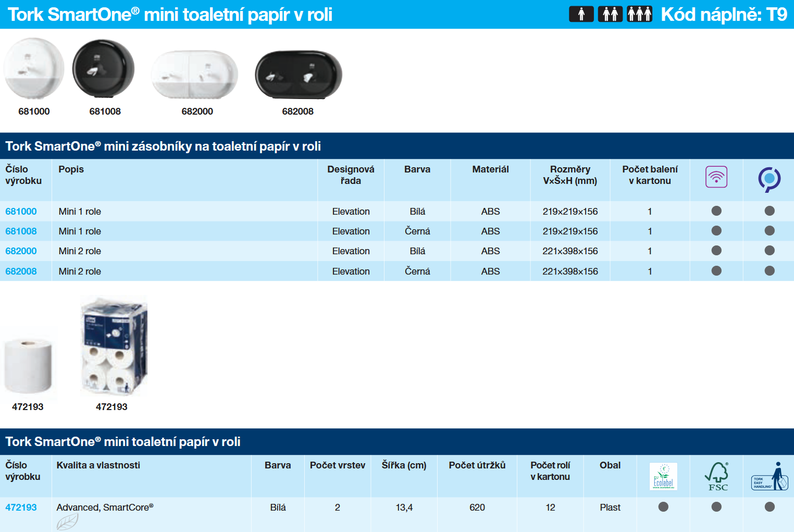The image size is (794, 532).
Task: Open product number 681000 in table
Action: pyautogui.click(x=21, y=211)
